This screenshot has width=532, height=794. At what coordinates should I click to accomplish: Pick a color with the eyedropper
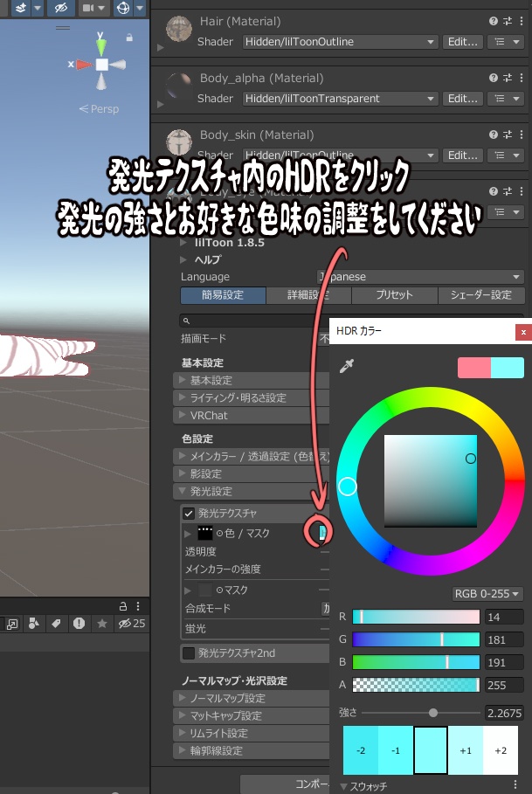click(347, 366)
